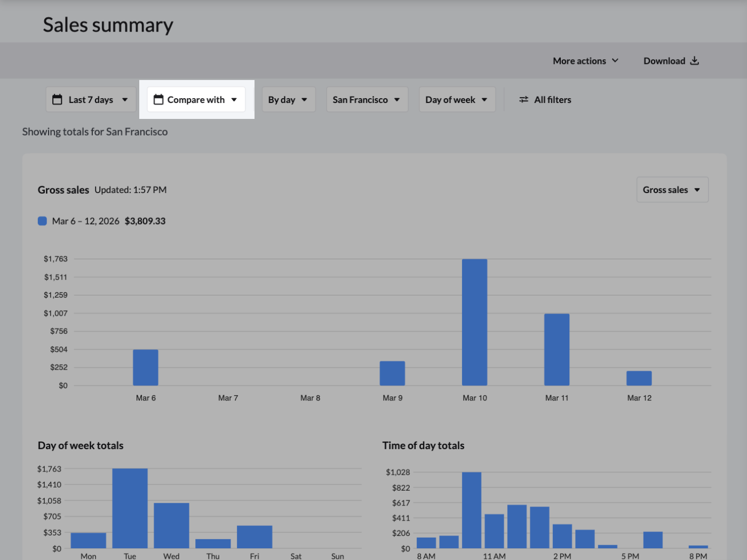Open the Last 7 days date dropdown
The height and width of the screenshot is (560, 747).
[x=91, y=100]
